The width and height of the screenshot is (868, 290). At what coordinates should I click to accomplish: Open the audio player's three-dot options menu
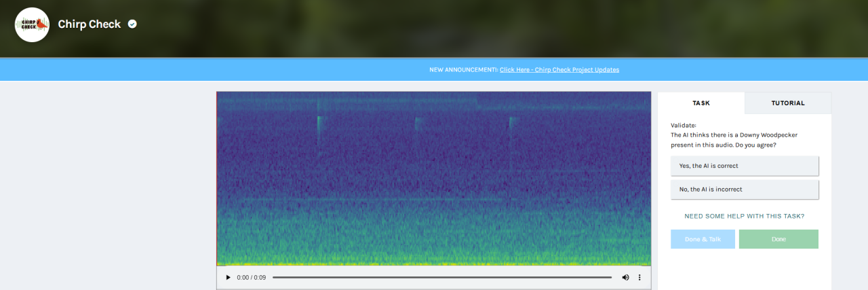[x=639, y=277]
